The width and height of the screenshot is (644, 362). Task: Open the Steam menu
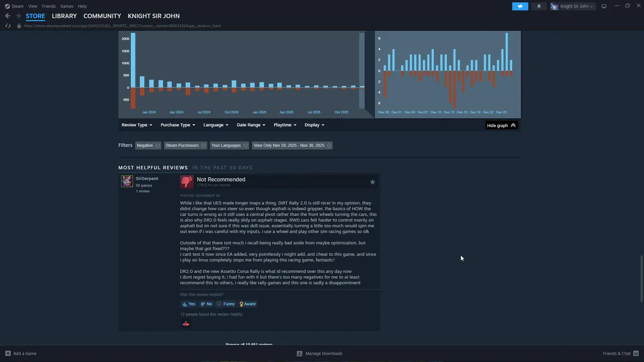tap(18, 6)
